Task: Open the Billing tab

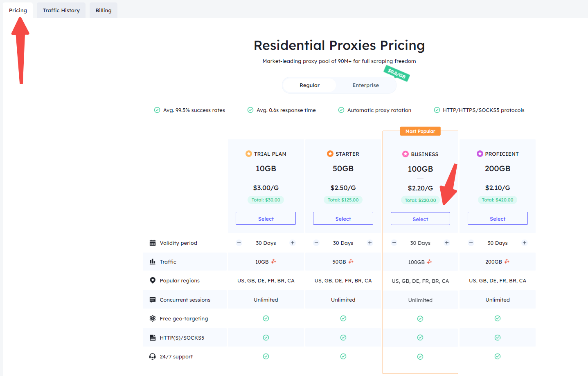Action: 104,10
